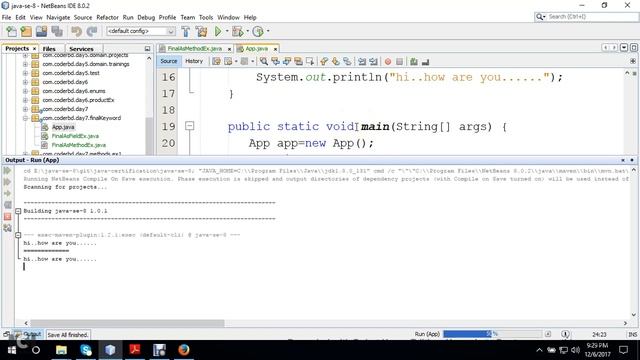Open the File menu

[7, 18]
